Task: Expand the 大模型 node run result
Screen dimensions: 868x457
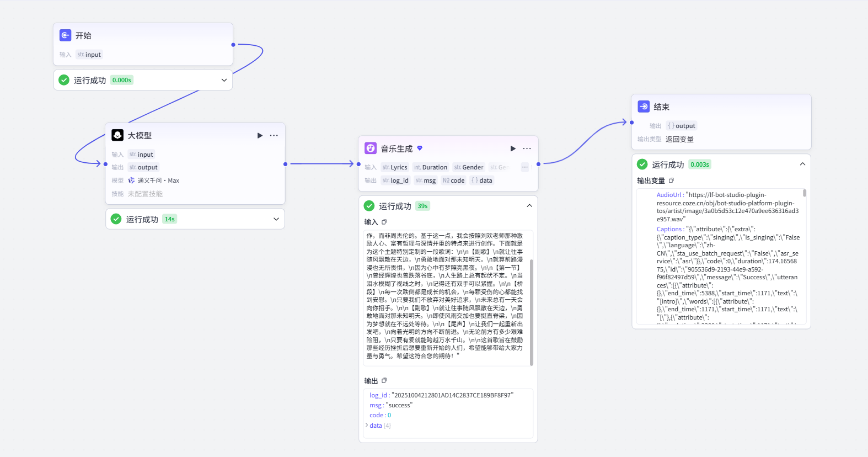Action: (276, 219)
